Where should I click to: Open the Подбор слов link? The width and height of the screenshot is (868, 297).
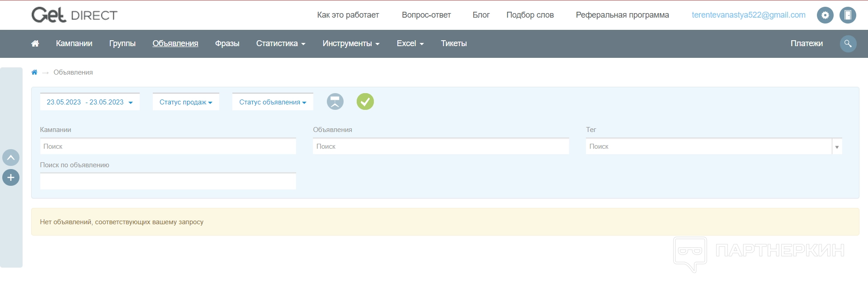point(530,15)
